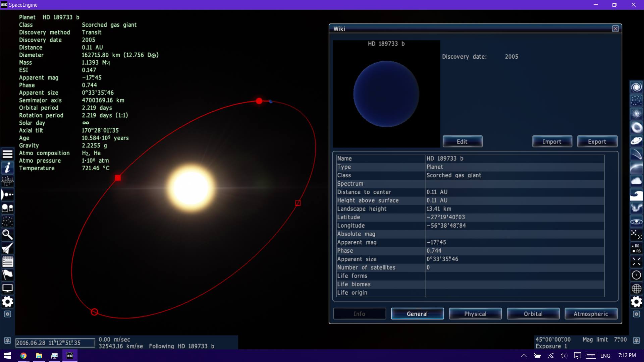Viewport: 644px width, 362px height.
Task: Click the Class value Scorched gas giant cell
Action: tap(515, 175)
